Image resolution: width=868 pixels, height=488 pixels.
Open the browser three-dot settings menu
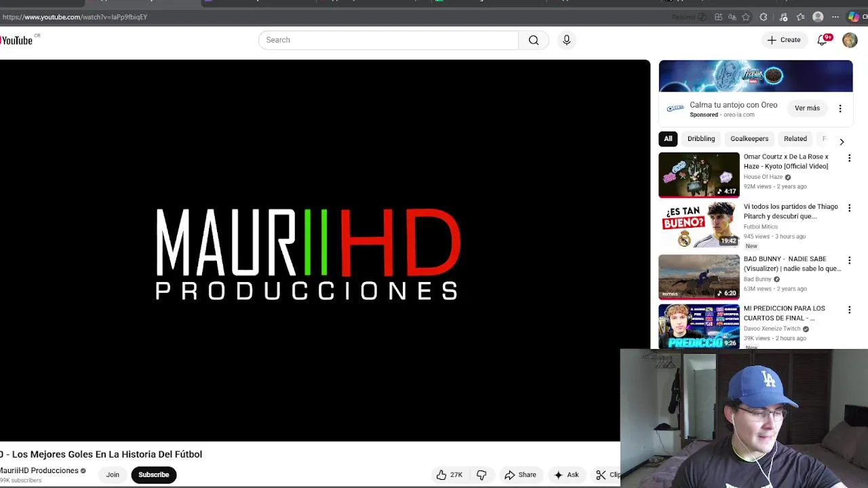point(835,17)
